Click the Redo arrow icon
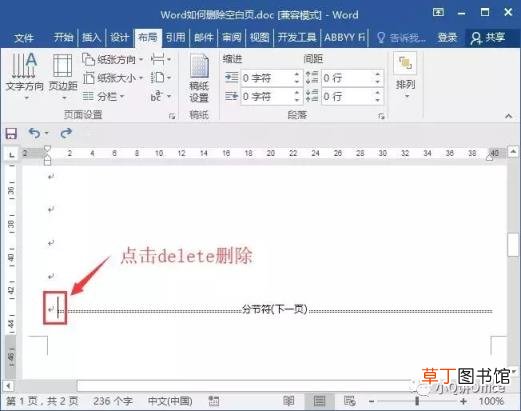Screen dimensions: 521x411 tap(66, 133)
